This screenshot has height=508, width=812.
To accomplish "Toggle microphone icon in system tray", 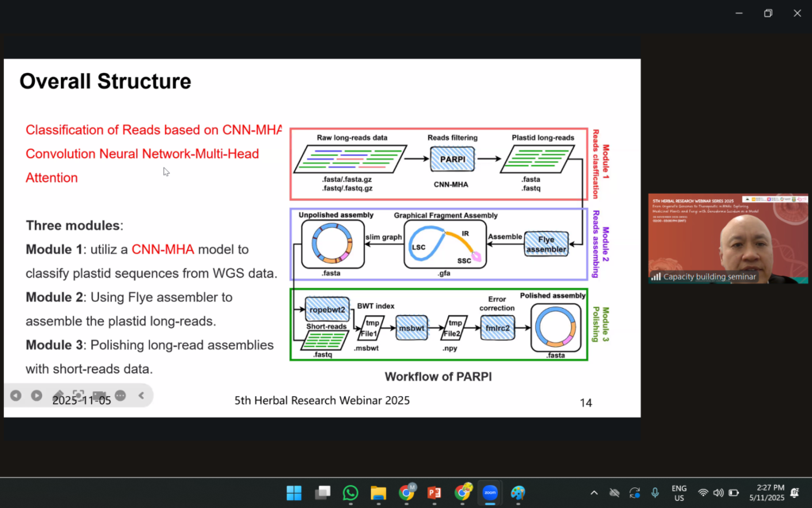I will pos(655,493).
